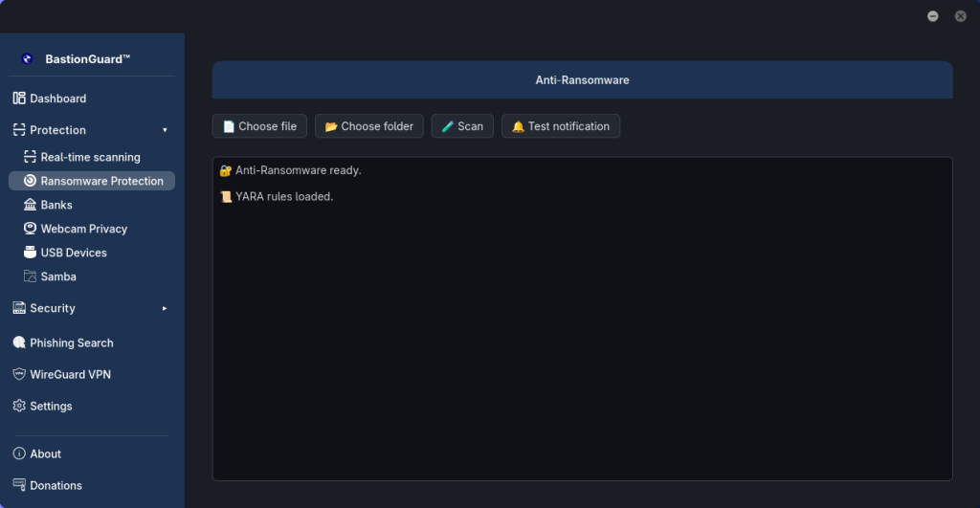Select Ransomware Protection menu entry
Screen dimensions: 980x508
pos(92,181)
